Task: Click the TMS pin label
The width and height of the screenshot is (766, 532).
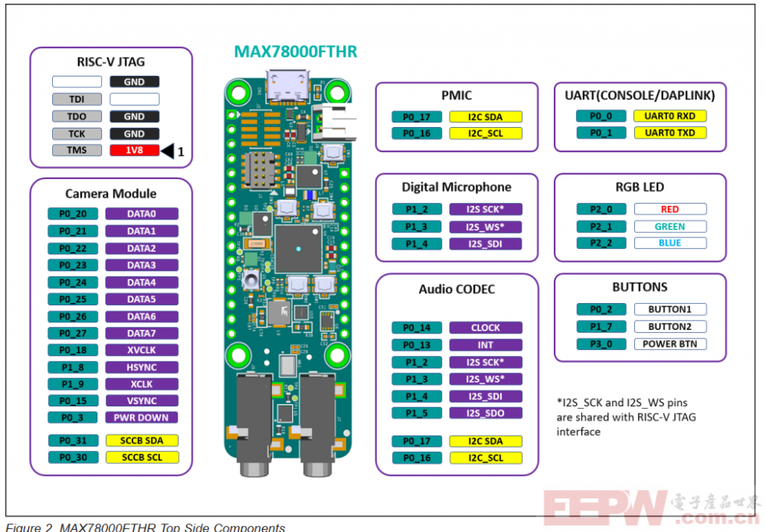Action: [77, 150]
